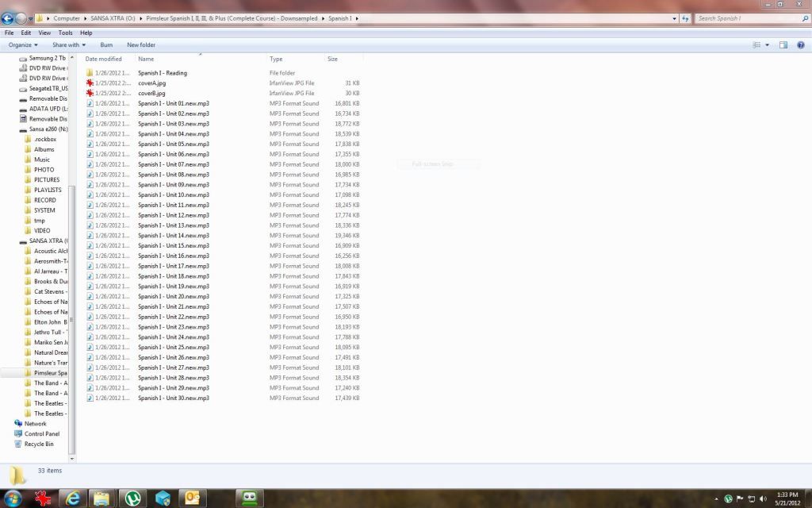Open the View menu
Viewport: 812px width, 508px height.
tap(44, 33)
